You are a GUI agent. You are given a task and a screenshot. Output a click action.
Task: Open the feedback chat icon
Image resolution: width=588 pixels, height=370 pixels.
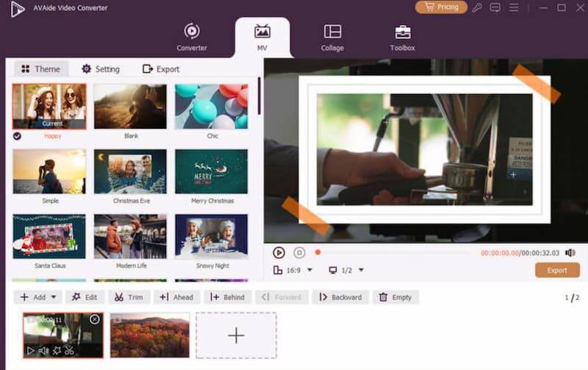point(495,7)
